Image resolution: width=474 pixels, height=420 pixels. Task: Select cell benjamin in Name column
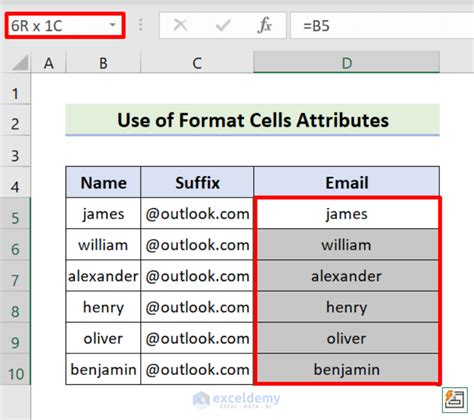click(103, 369)
